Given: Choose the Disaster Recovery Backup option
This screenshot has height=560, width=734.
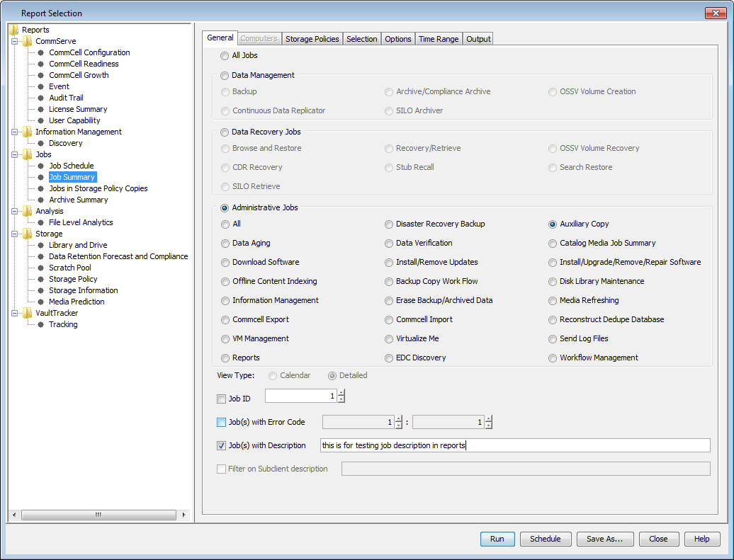Looking at the screenshot, I should [x=388, y=224].
